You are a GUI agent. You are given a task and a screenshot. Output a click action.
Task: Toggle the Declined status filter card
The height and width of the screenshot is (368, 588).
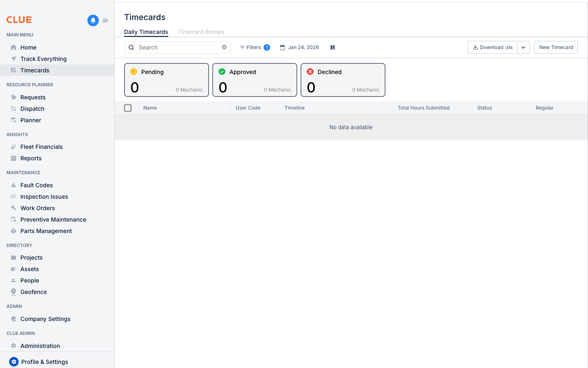coord(343,80)
